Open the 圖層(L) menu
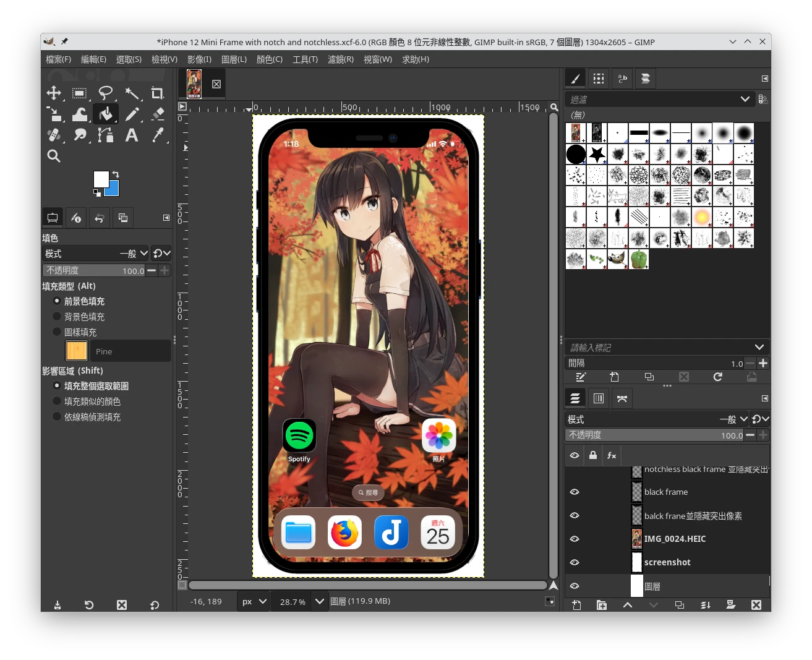 tap(234, 59)
